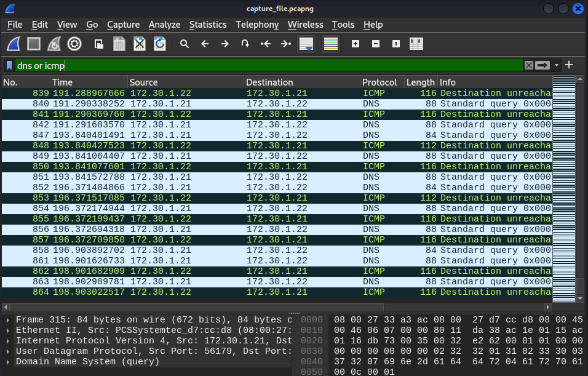588x376 pixels.
Task: Open the Tools menu
Action: pyautogui.click(x=343, y=25)
